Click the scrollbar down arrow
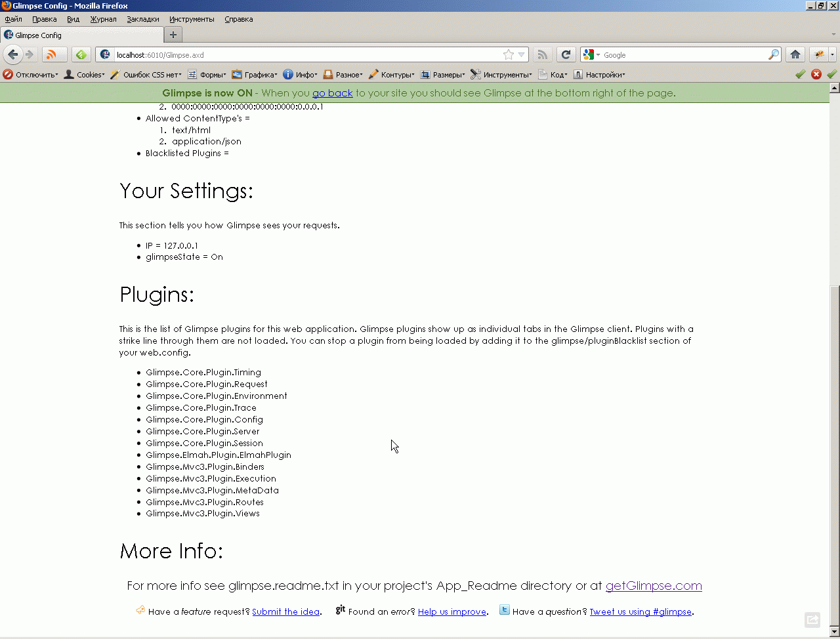This screenshot has width=840, height=639. pyautogui.click(x=834, y=632)
